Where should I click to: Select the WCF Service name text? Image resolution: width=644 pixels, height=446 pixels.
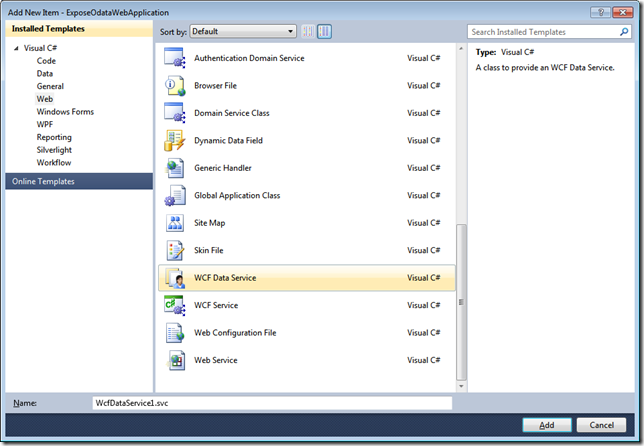tap(216, 306)
